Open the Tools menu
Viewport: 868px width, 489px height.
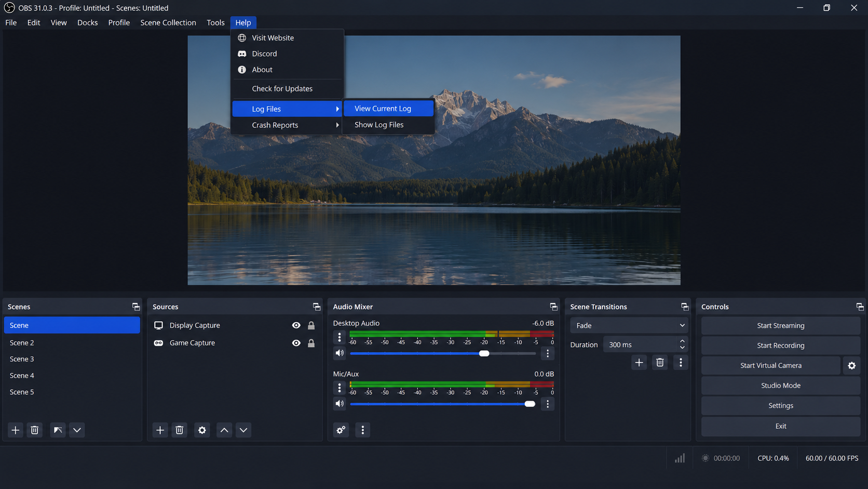[215, 22]
